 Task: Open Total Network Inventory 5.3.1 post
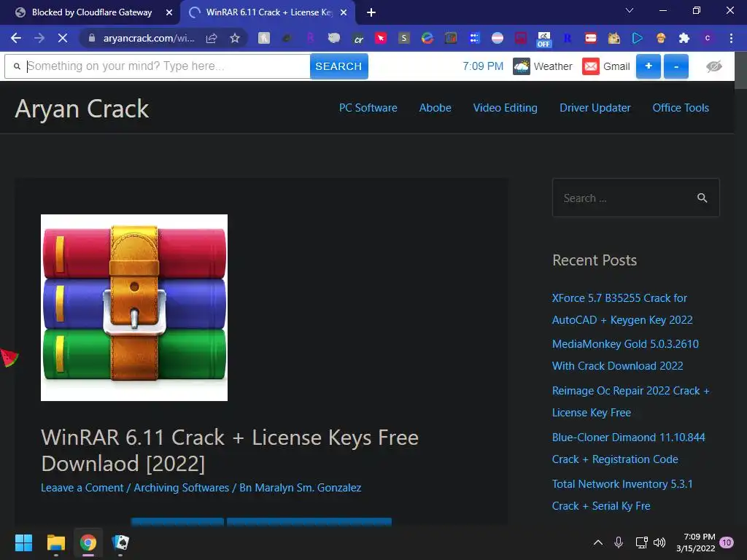pyautogui.click(x=622, y=495)
